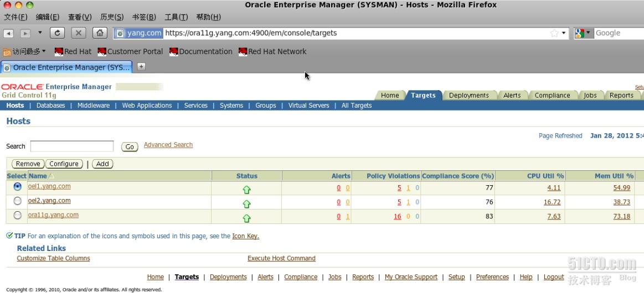The width and height of the screenshot is (644, 293).
Task: Click the Logout footer link
Action: [x=554, y=277]
